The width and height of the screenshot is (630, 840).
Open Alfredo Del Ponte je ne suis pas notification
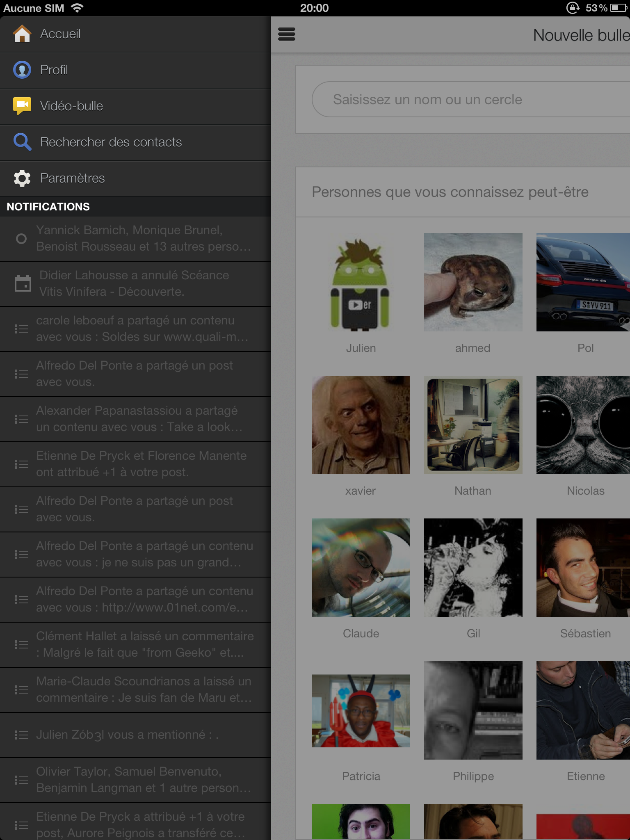coord(135,555)
